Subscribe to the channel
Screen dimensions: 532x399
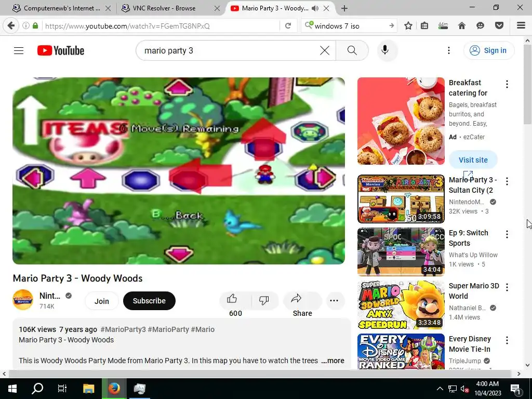coord(149,301)
